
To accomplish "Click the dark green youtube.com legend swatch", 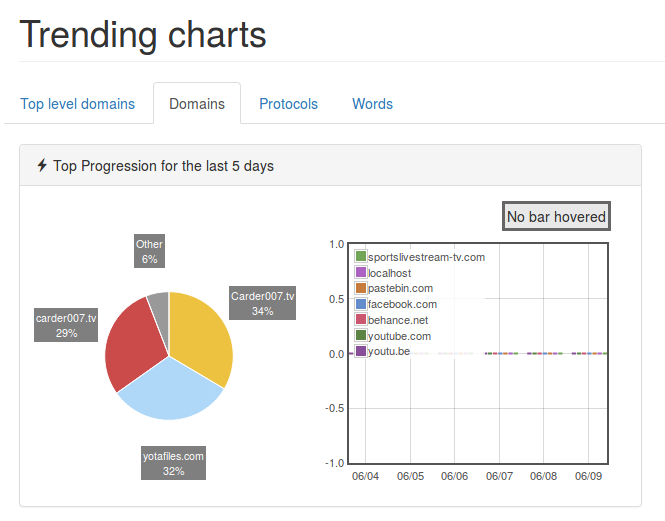I will tap(361, 336).
